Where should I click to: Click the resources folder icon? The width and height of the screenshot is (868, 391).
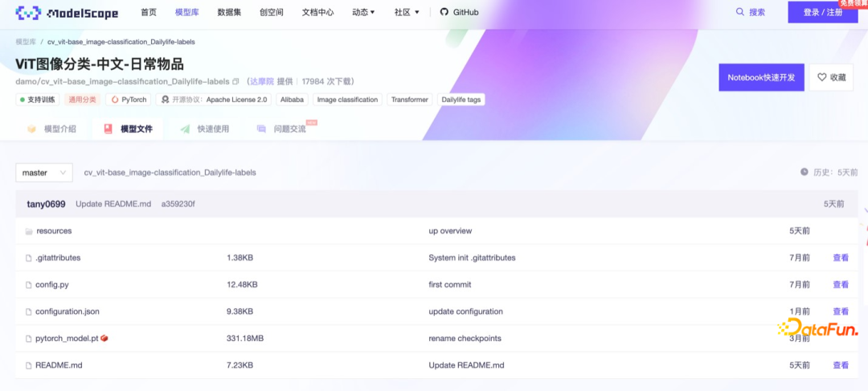[x=29, y=231]
